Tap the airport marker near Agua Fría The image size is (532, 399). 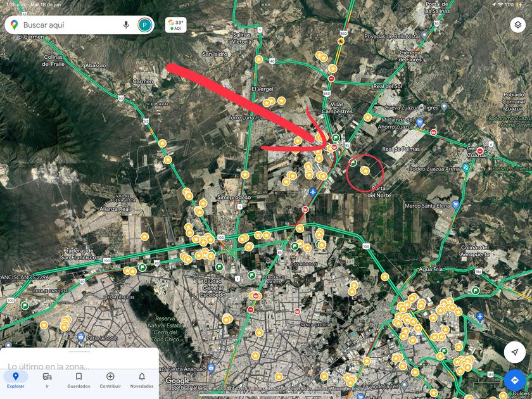(x=479, y=317)
